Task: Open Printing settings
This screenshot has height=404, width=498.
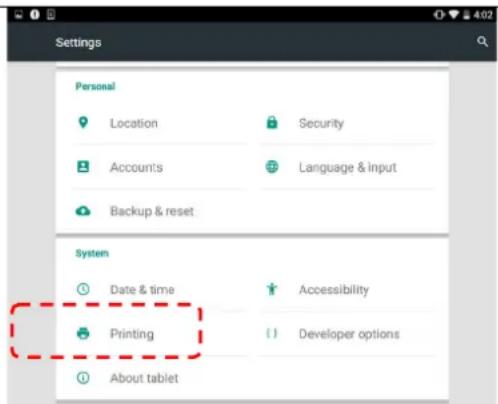Action: 159,333
